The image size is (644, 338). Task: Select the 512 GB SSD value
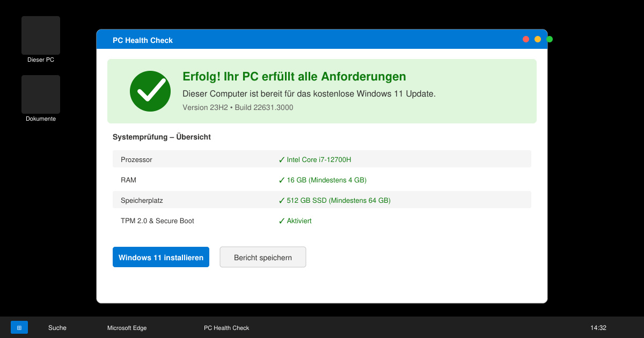click(334, 200)
